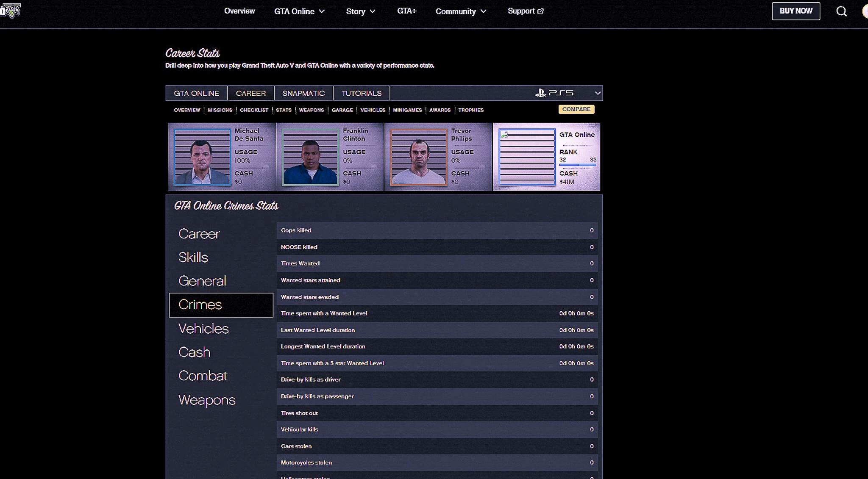Switch to the SNAPMATIC tab
868x479 pixels.
(x=303, y=93)
